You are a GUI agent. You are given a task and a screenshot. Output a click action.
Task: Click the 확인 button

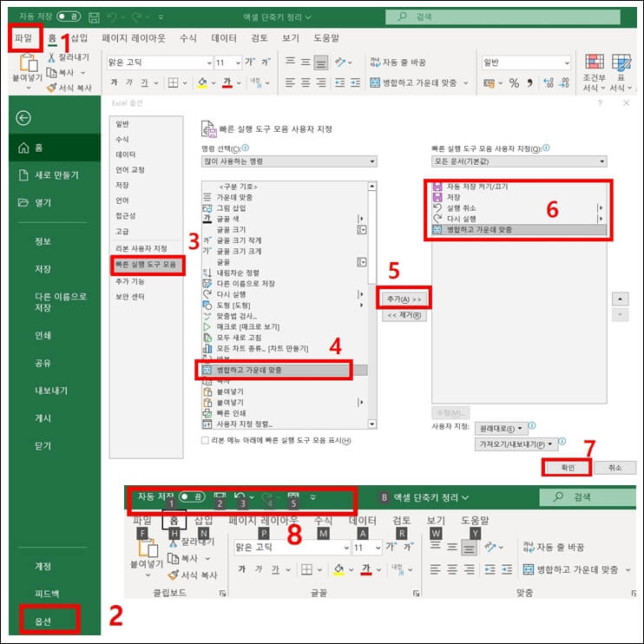click(x=568, y=468)
